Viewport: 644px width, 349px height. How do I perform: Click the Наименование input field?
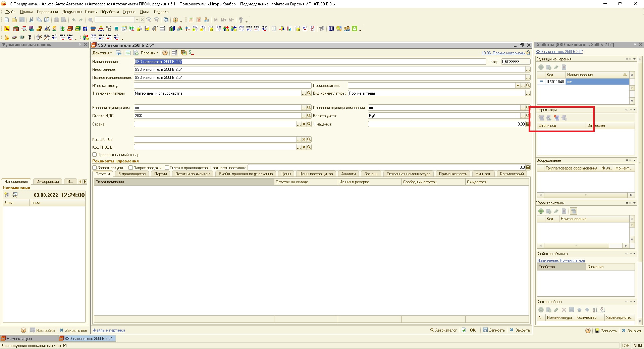[310, 62]
